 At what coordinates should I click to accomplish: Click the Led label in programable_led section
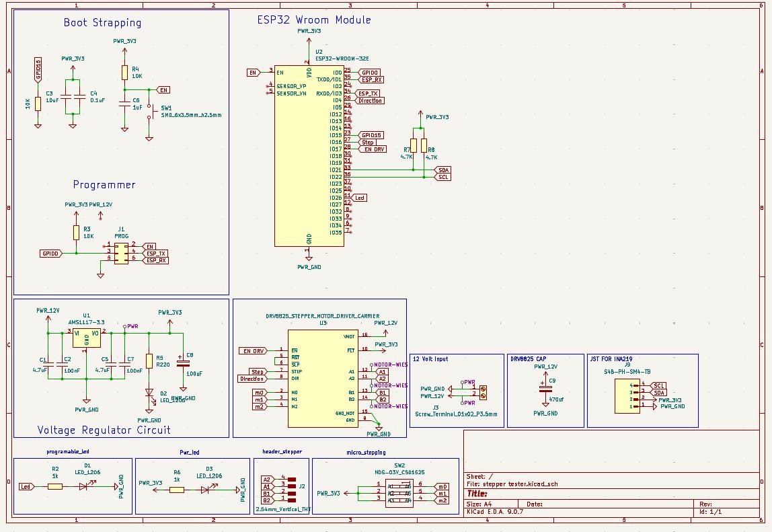click(26, 486)
